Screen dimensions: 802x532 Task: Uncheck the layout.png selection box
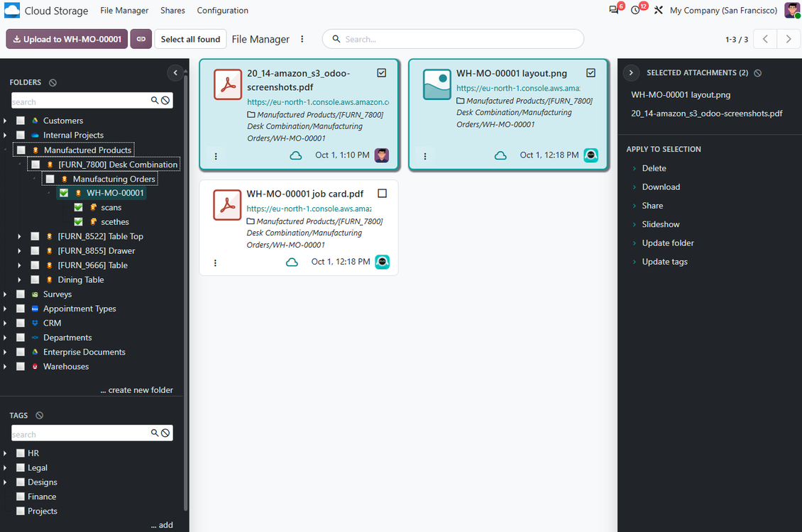[x=590, y=73]
